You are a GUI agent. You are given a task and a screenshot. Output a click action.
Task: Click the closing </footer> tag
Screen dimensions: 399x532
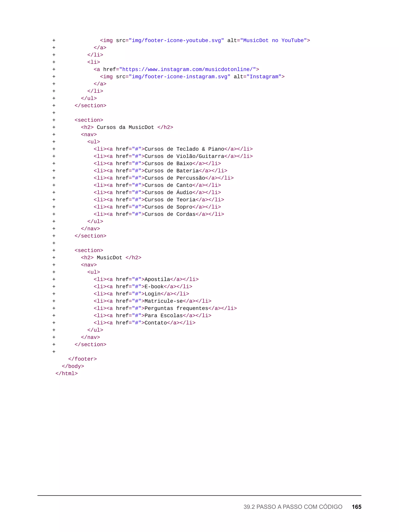82,359
